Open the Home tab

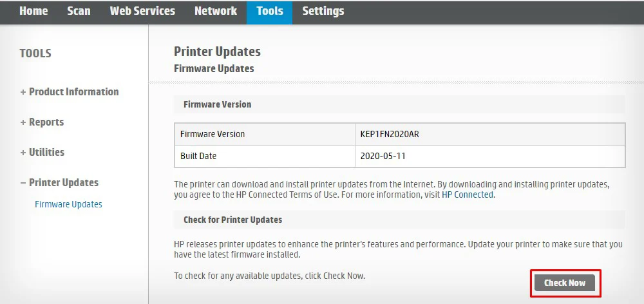click(x=33, y=12)
